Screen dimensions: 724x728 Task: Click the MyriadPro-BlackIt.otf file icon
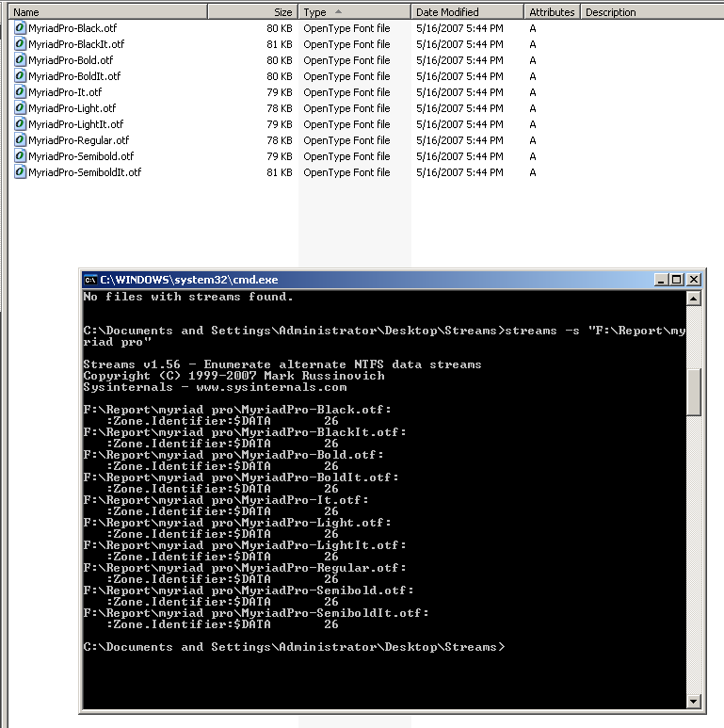[20, 44]
